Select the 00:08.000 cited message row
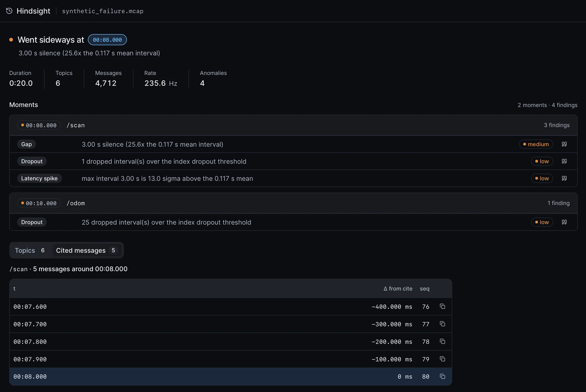Image resolution: width=586 pixels, height=392 pixels. coord(231,377)
